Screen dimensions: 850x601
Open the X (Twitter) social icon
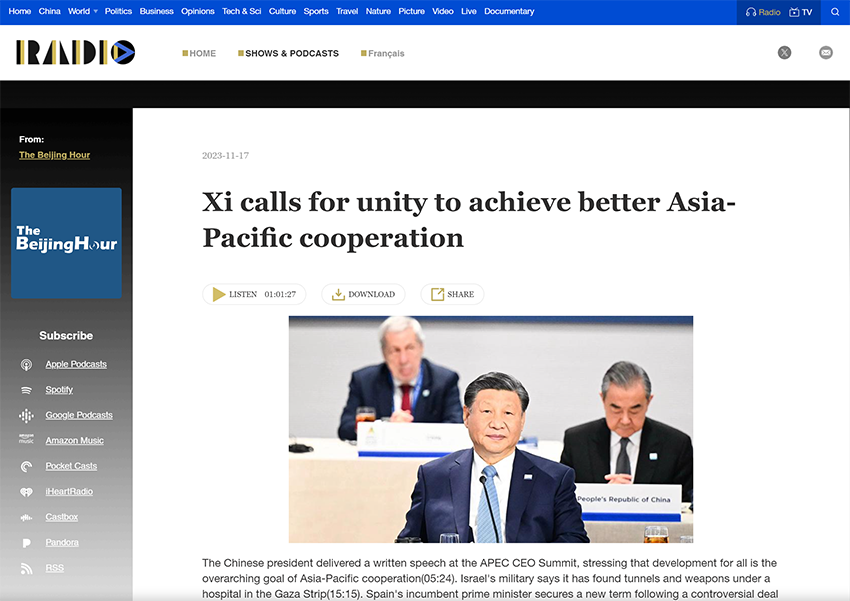784,53
